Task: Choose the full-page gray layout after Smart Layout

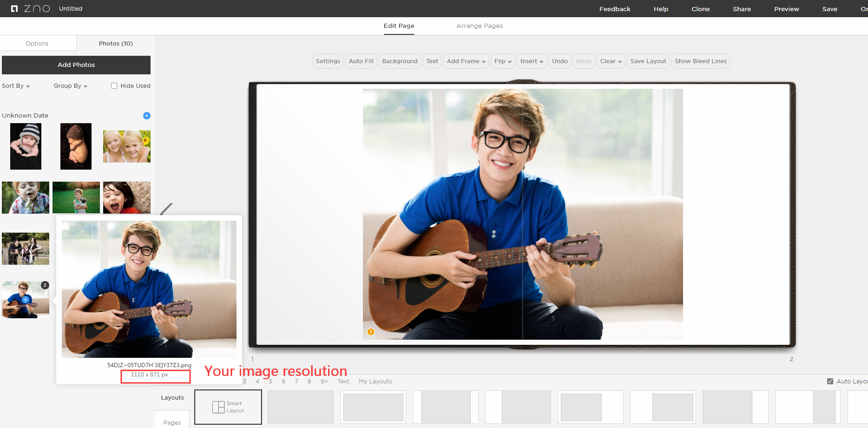Action: (301, 407)
